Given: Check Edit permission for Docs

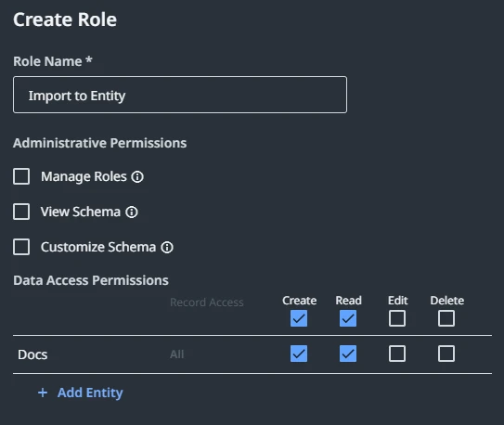Looking at the screenshot, I should [397, 354].
